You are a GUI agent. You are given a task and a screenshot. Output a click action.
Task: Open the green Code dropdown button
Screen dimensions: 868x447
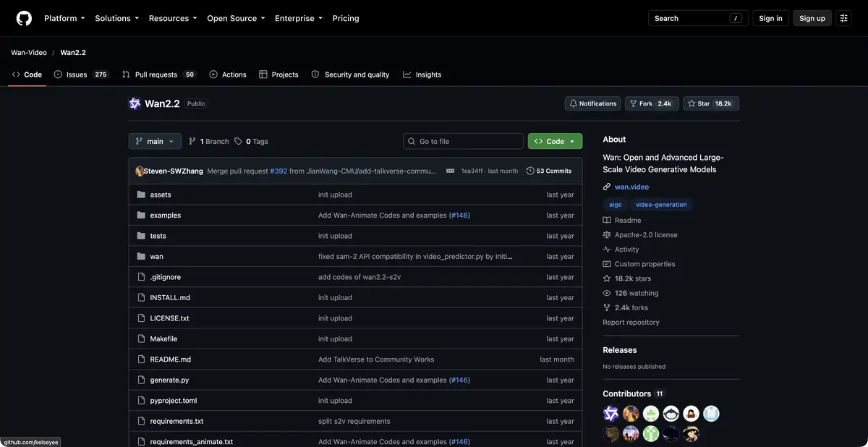[555, 142]
